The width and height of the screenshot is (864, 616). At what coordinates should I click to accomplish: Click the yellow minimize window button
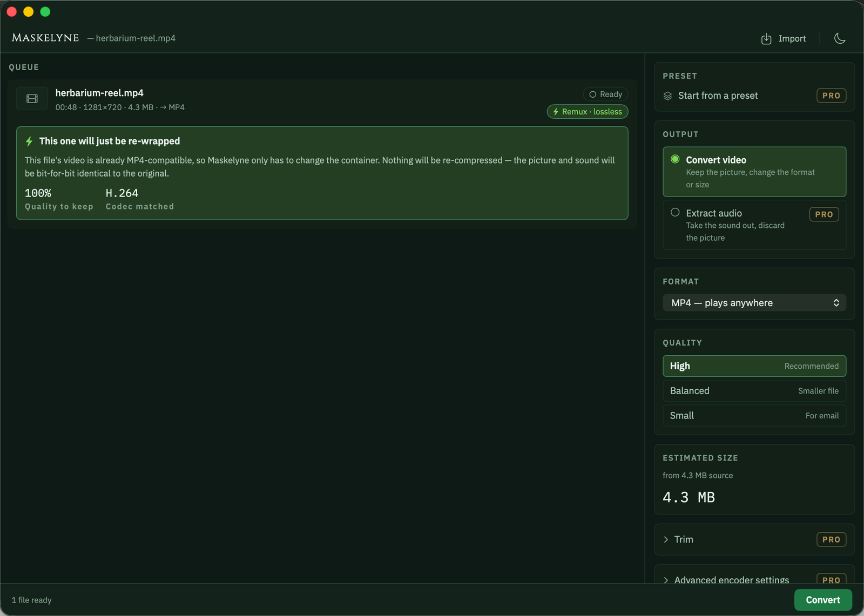(x=29, y=12)
